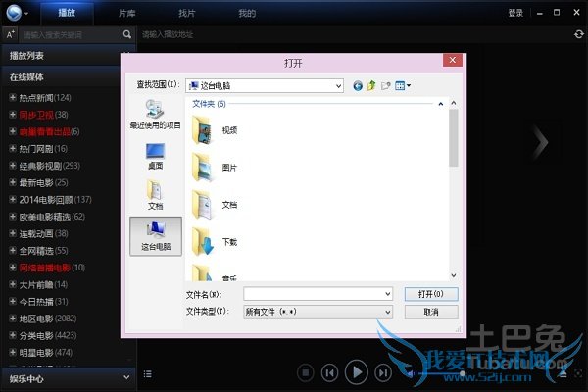
Task: Click the previous track button
Action: point(329,372)
